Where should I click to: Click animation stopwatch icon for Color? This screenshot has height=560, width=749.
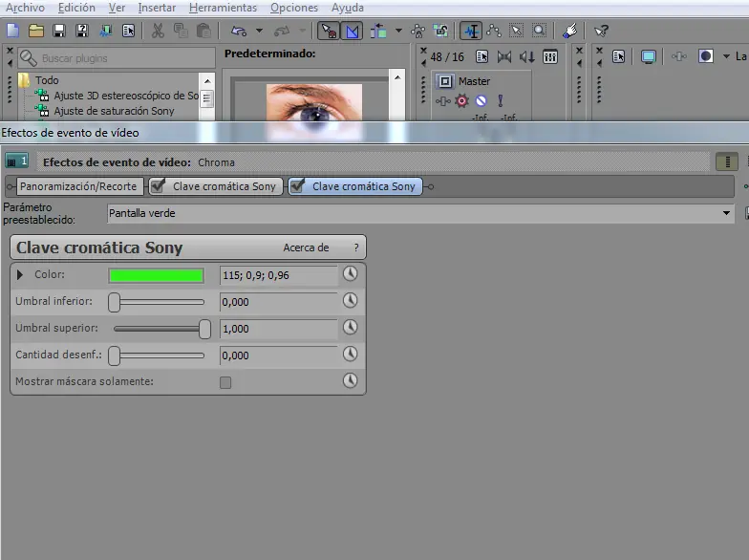pos(351,274)
